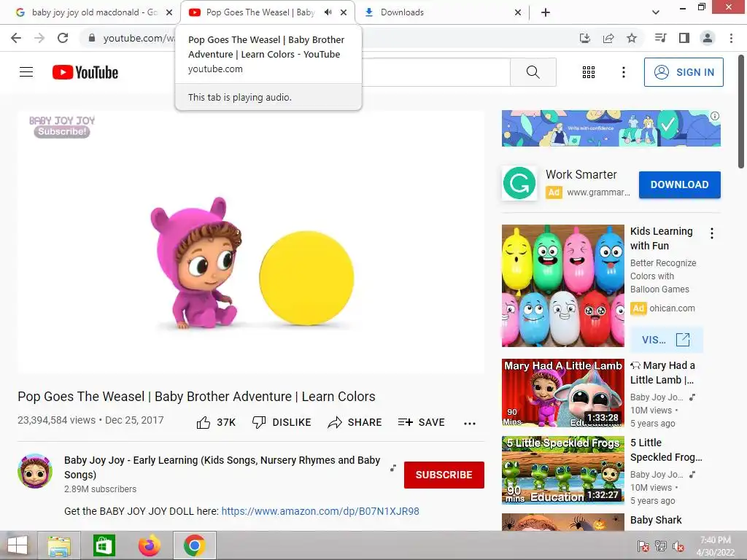The height and width of the screenshot is (560, 747).
Task: Subscribe to Baby Joy Joy channel
Action: [444, 475]
